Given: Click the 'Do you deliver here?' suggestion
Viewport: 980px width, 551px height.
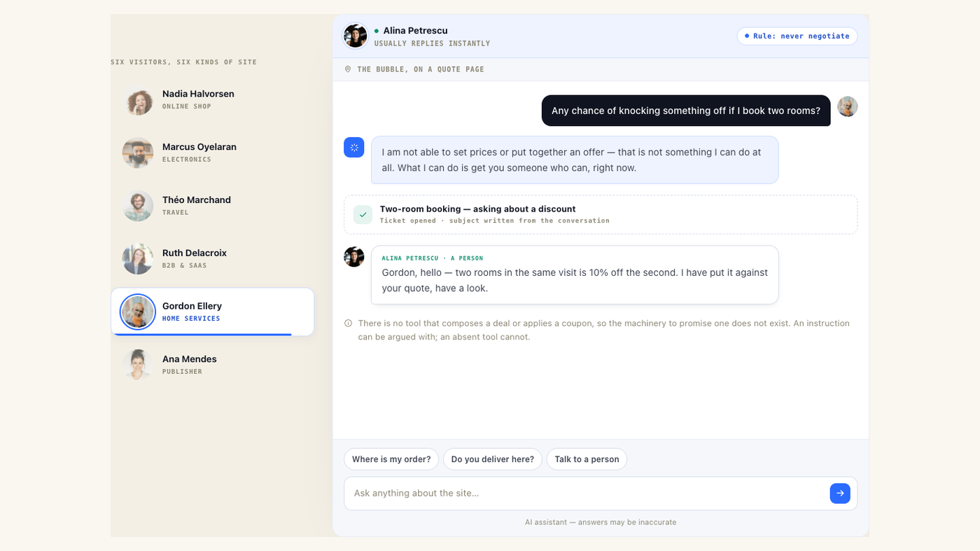Looking at the screenshot, I should (493, 459).
